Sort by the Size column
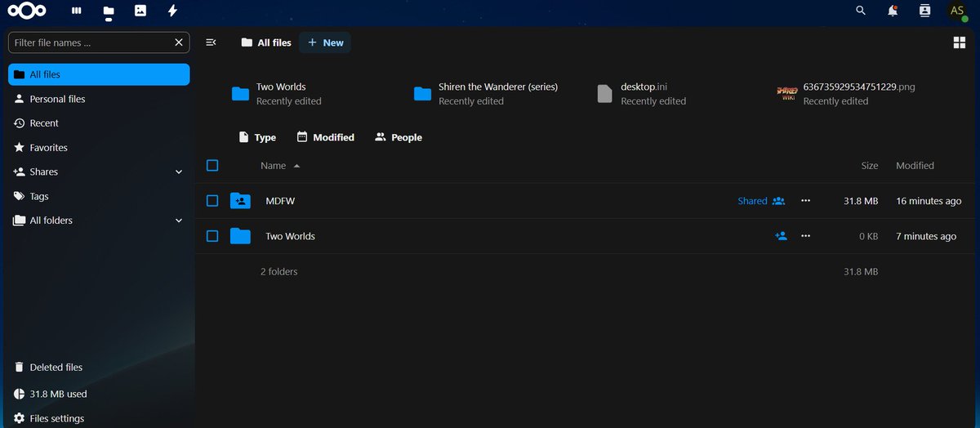This screenshot has height=428, width=980. coord(870,166)
